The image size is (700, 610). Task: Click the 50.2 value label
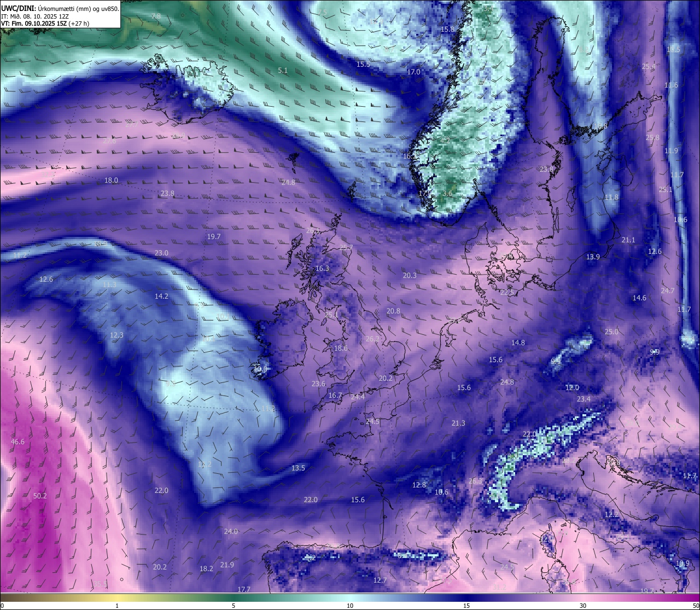click(x=40, y=496)
